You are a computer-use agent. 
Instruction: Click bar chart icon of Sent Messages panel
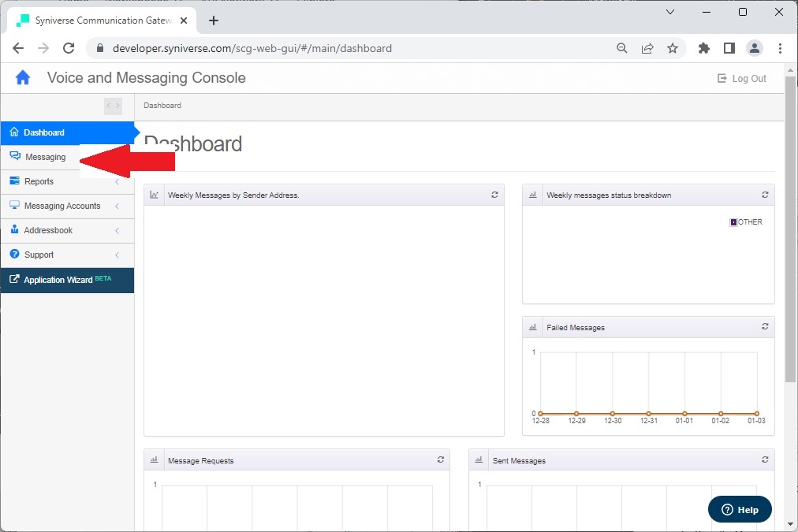pyautogui.click(x=479, y=459)
